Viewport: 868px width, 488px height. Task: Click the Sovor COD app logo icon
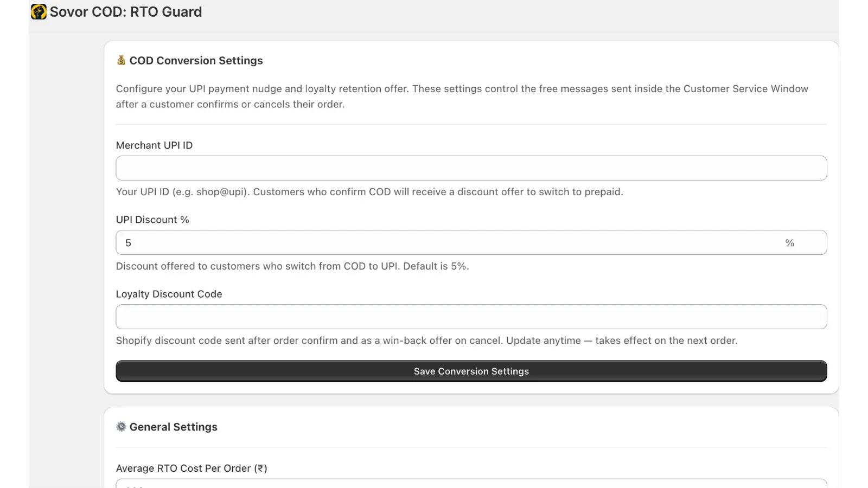pyautogui.click(x=39, y=11)
